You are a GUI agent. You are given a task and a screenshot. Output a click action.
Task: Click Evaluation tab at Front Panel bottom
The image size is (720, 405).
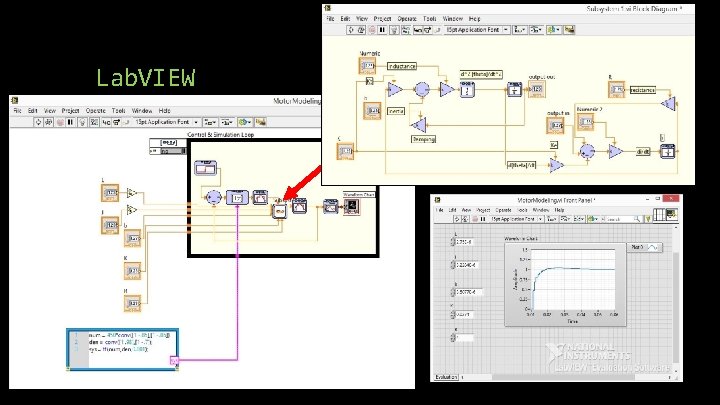446,377
